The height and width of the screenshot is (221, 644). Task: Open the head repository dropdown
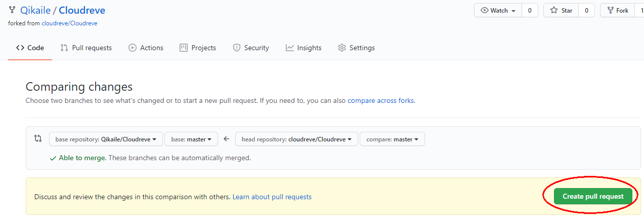[x=296, y=139]
